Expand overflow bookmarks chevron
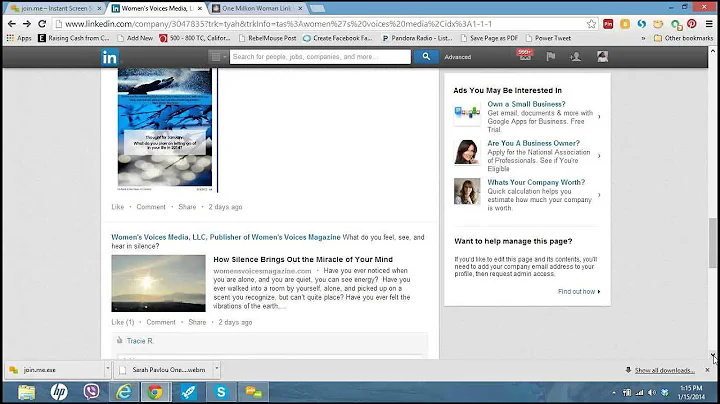The width and height of the screenshot is (720, 404). [643, 38]
